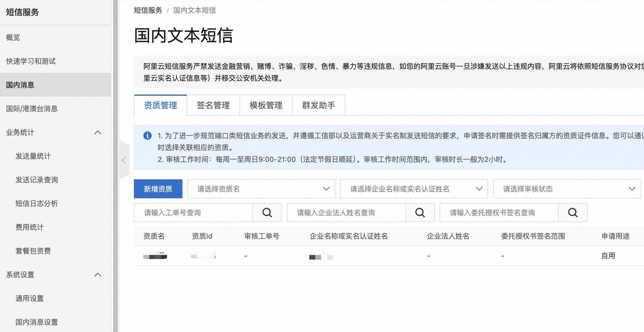This screenshot has width=644, height=332.
Task: Open the 请选择审核状态 dropdown
Action: (567, 189)
